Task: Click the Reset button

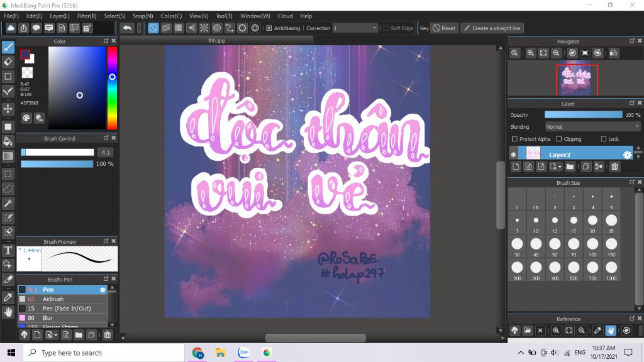Action: tap(444, 28)
